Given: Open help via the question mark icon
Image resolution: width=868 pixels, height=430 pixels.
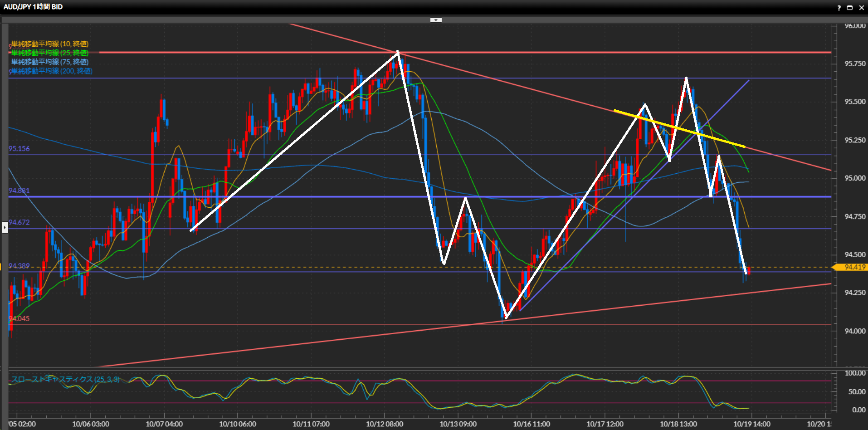Looking at the screenshot, I should coord(839,8).
